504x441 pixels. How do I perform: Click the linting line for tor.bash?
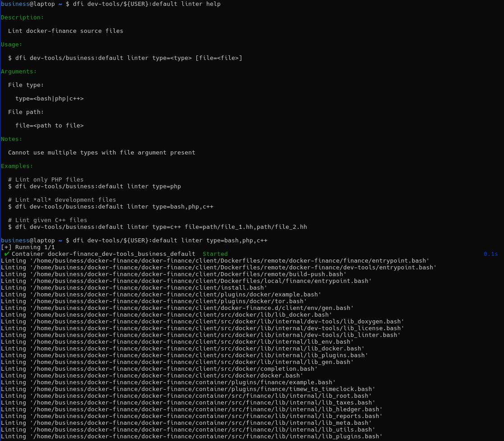pyautogui.click(x=154, y=301)
